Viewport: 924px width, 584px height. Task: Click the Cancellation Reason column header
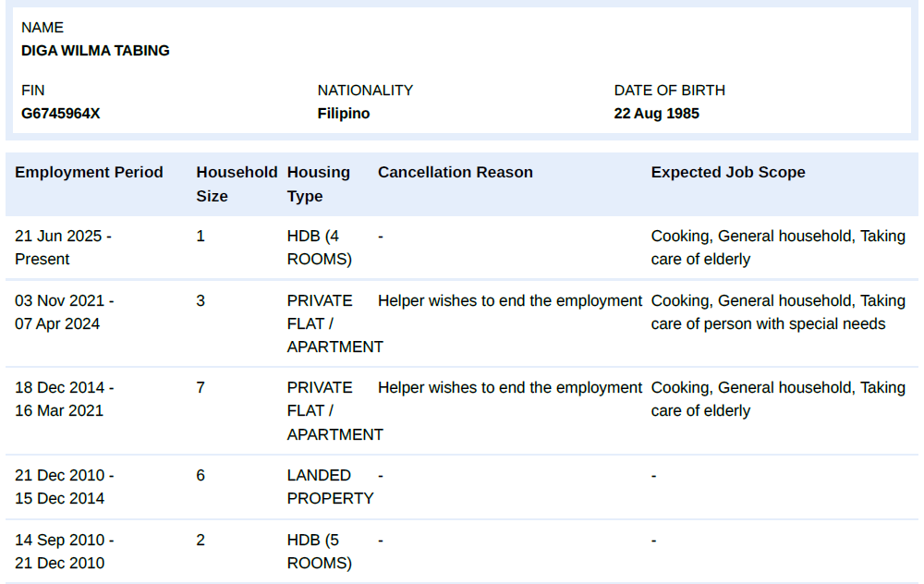pyautogui.click(x=455, y=172)
